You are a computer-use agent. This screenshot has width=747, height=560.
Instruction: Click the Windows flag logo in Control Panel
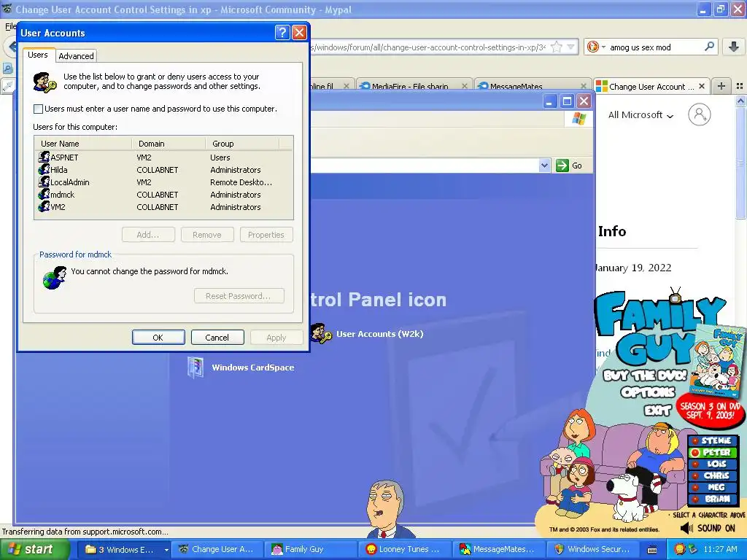(x=578, y=119)
